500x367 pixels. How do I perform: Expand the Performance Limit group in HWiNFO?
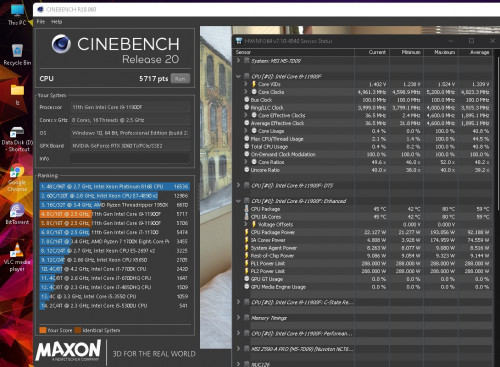click(238, 333)
